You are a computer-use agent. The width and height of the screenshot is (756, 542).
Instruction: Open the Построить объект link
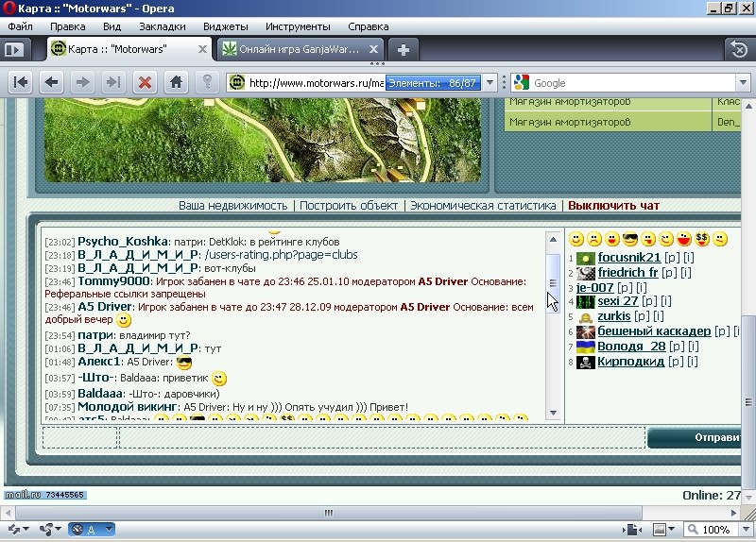coord(349,206)
